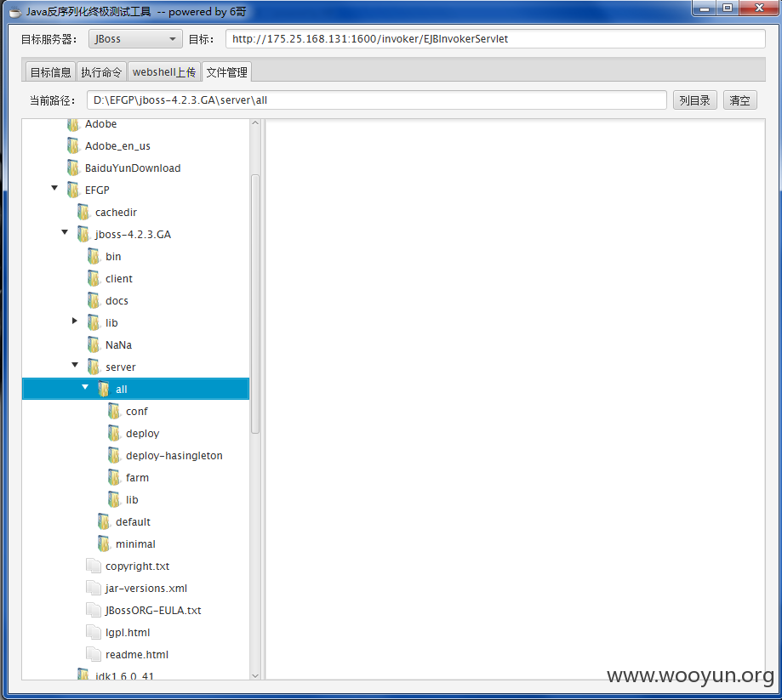Select the 'JBossORG-EULA.txt' file name

pos(153,610)
